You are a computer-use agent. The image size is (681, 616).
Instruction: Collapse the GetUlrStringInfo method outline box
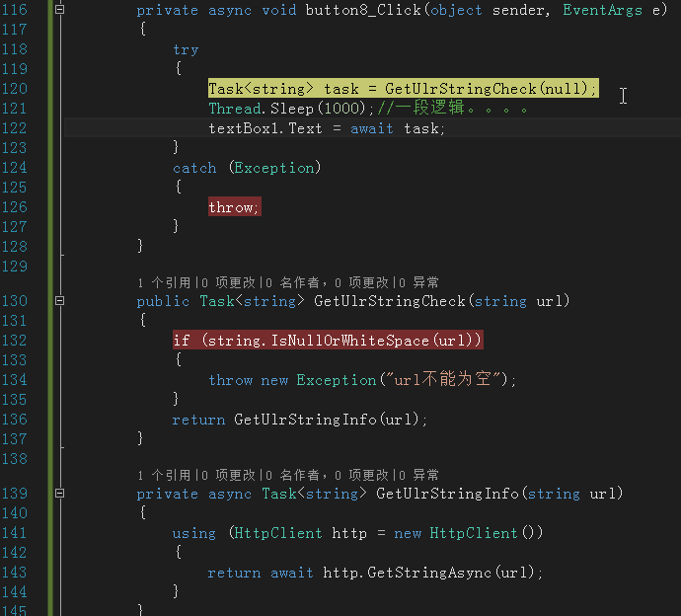(60, 493)
